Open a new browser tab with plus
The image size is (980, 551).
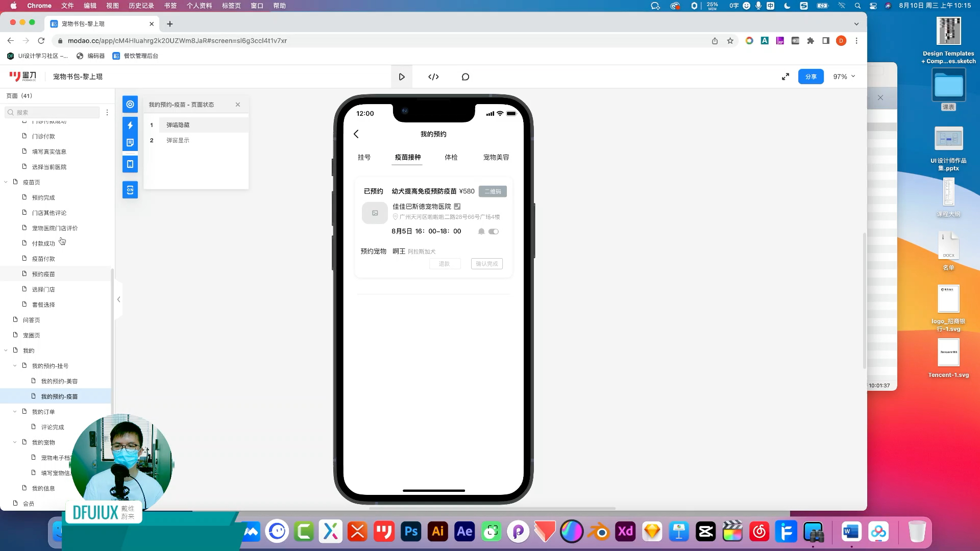tap(170, 24)
